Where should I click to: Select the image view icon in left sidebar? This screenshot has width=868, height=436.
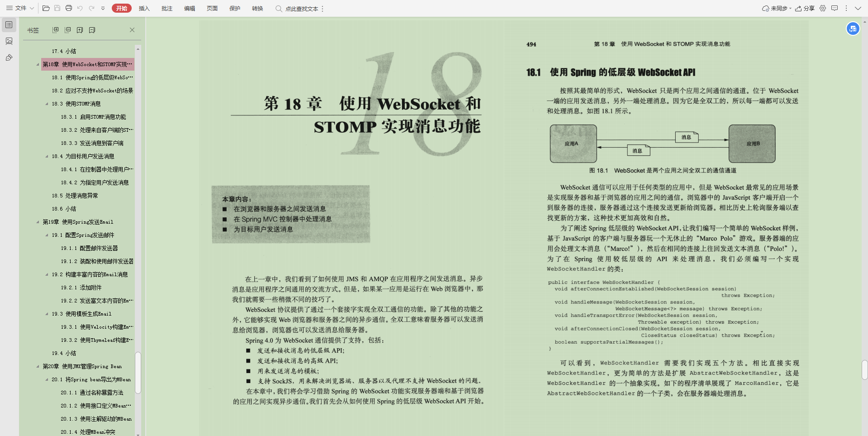pyautogui.click(x=9, y=41)
